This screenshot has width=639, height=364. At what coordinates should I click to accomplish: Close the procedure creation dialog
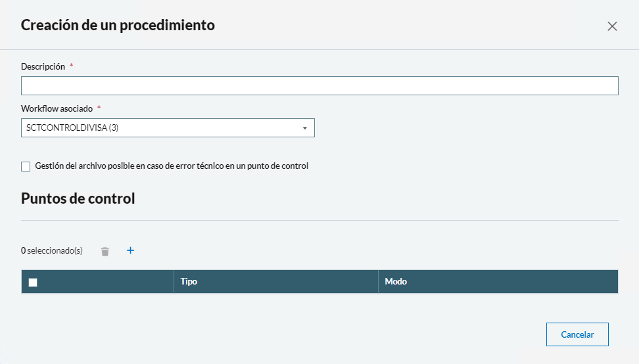(612, 26)
